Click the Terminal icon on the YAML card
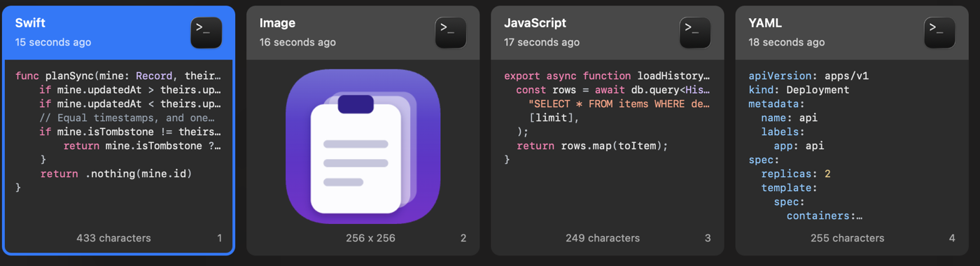 coord(939,33)
